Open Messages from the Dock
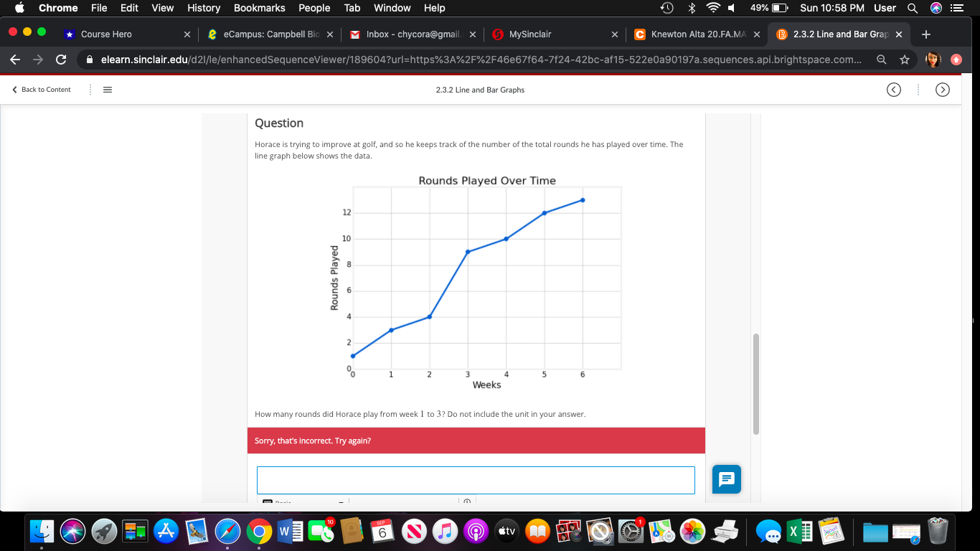 [x=768, y=531]
